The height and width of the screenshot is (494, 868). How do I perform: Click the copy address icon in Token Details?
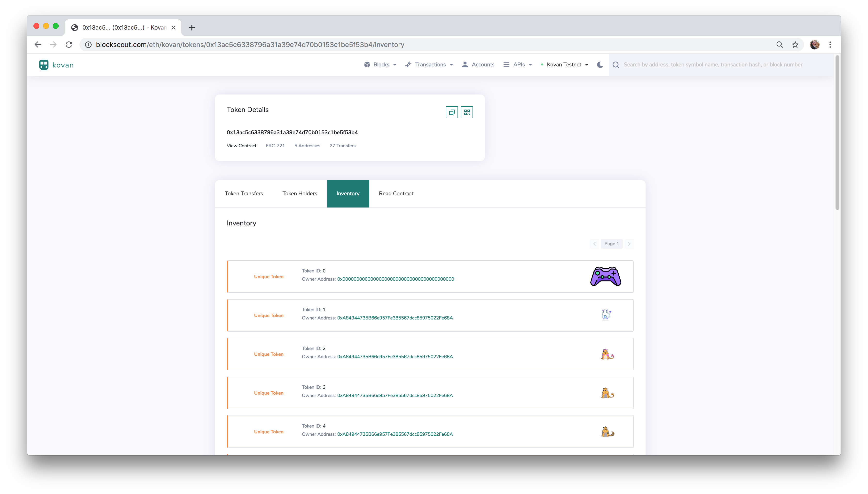click(x=451, y=112)
